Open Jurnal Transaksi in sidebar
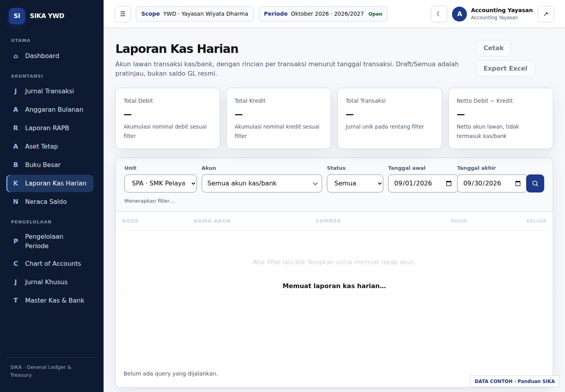The image size is (565, 392). click(x=50, y=91)
